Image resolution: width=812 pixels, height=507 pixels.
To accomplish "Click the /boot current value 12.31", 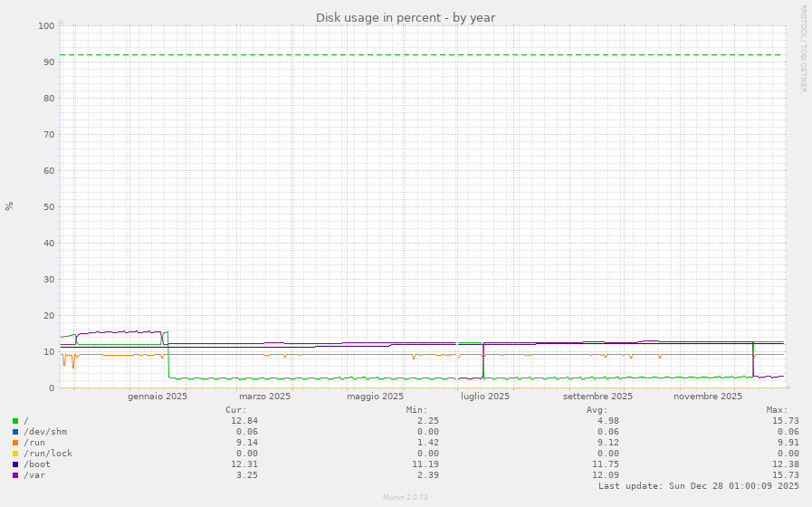I will coord(244,464).
